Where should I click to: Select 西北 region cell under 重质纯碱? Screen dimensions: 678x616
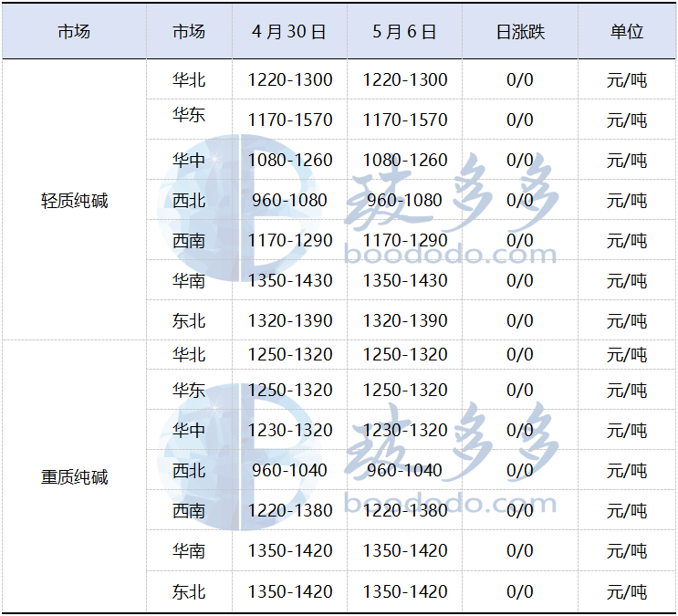(189, 471)
